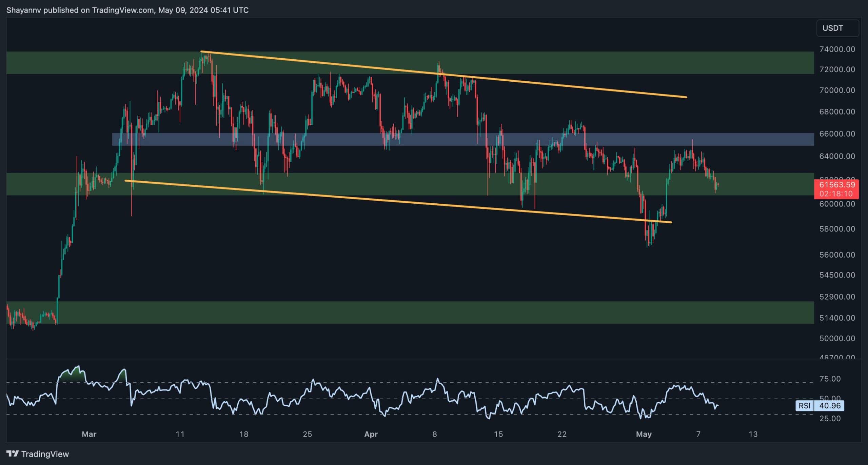The image size is (868, 465).
Task: Click the 66000.00 price axis label
Action: tap(837, 134)
